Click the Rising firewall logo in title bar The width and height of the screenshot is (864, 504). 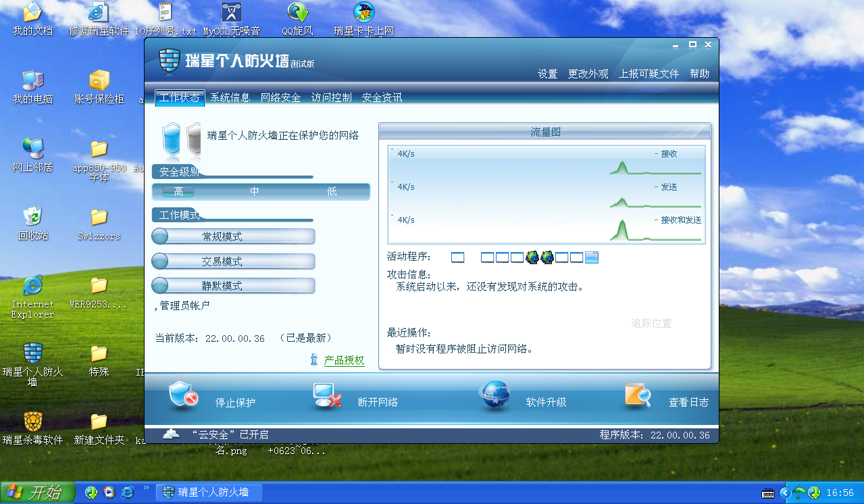170,61
